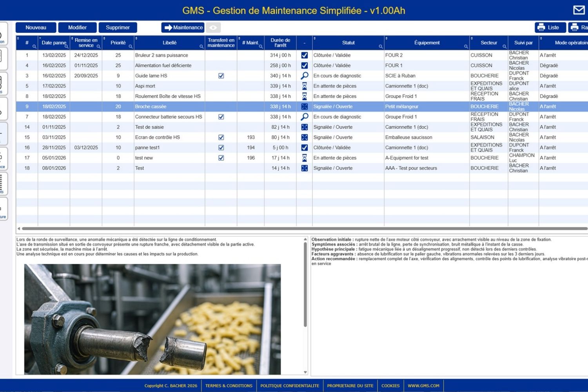
Task: Sort by Priorité using column sort arrows
Action: click(104, 38)
